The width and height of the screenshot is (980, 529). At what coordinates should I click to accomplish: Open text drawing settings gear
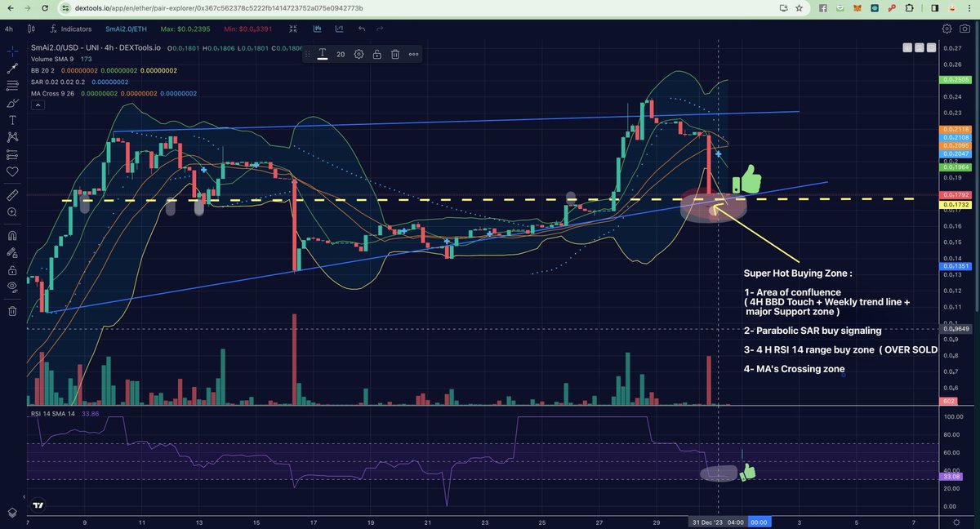359,54
